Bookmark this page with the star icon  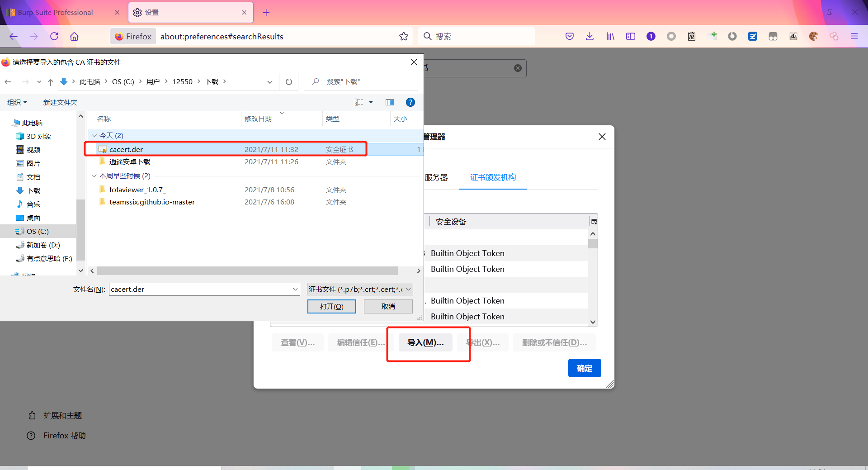tap(404, 37)
